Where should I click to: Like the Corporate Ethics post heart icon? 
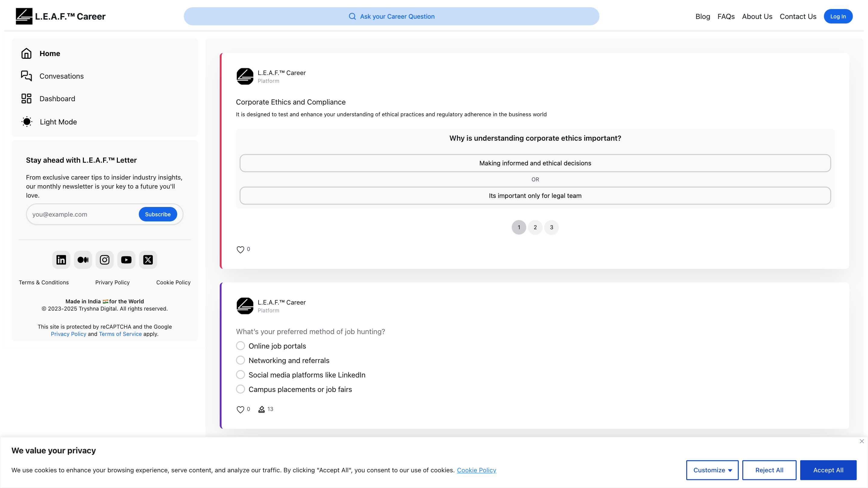coord(240,249)
